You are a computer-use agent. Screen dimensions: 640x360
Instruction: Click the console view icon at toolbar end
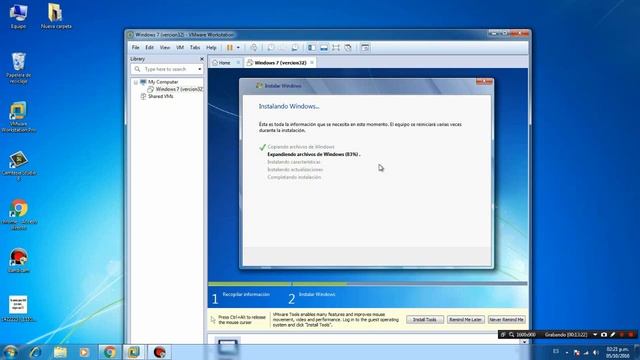[x=365, y=48]
